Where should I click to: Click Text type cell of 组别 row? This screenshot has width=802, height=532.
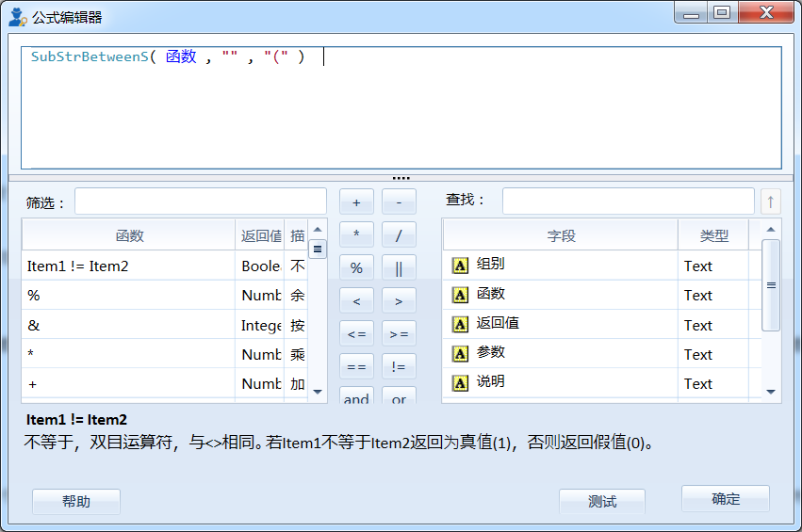click(713, 266)
